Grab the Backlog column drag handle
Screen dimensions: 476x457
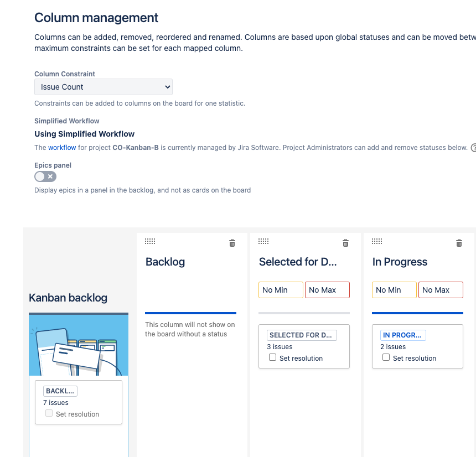coord(150,241)
